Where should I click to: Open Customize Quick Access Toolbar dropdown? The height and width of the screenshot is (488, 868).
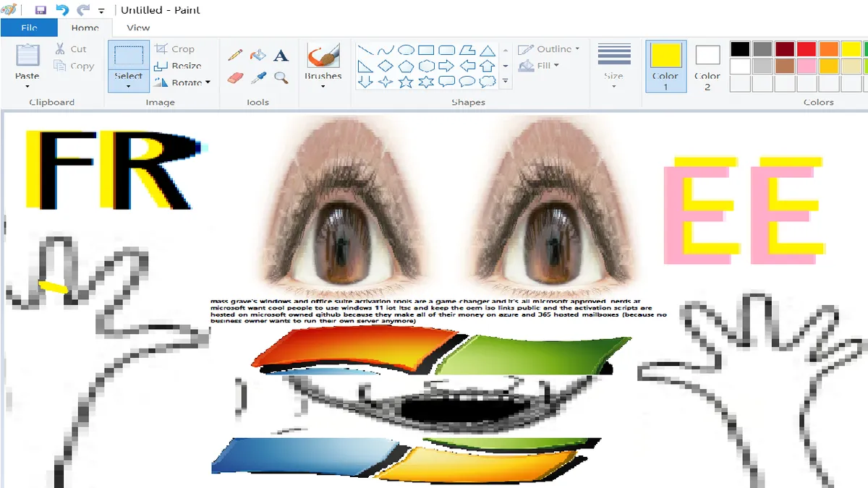coord(102,11)
